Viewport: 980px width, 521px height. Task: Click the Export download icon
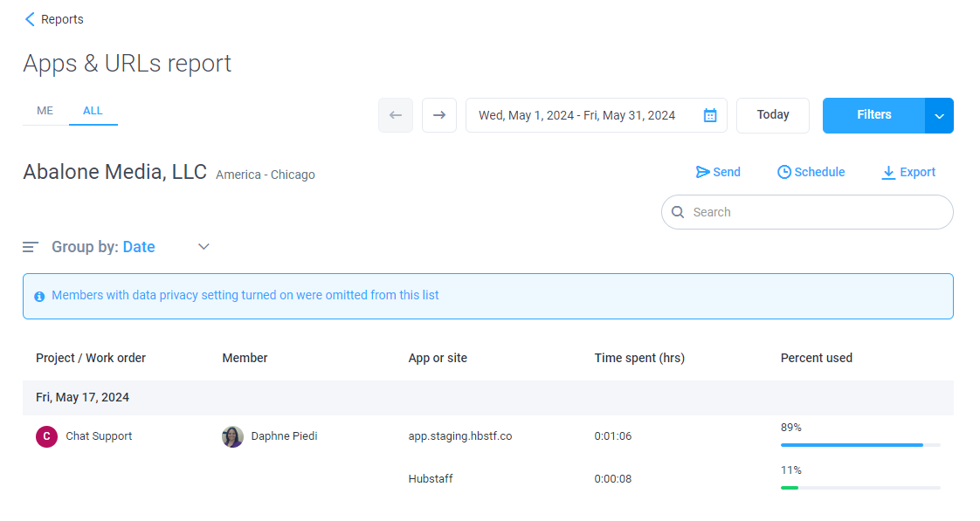coord(888,173)
